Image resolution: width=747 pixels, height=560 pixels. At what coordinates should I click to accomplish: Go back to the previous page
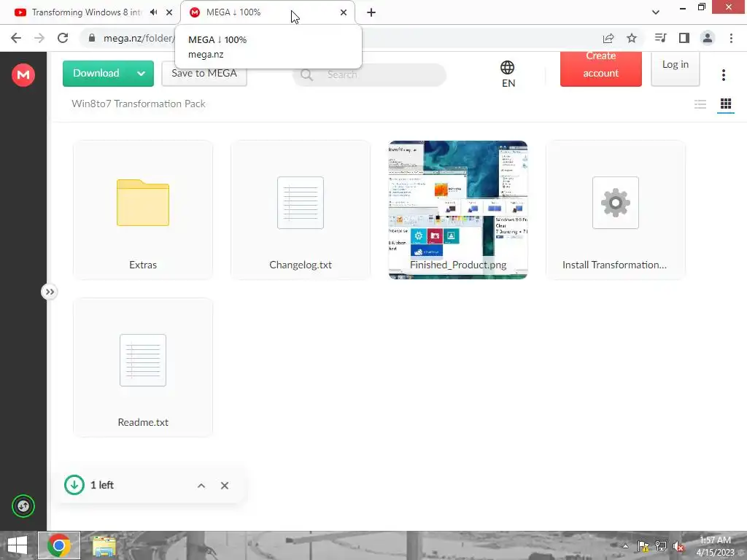(16, 38)
